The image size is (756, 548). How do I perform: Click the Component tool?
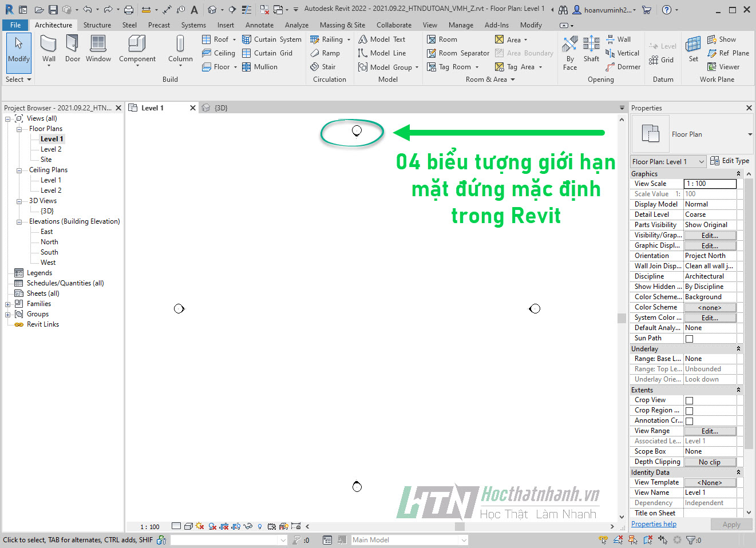(137, 49)
